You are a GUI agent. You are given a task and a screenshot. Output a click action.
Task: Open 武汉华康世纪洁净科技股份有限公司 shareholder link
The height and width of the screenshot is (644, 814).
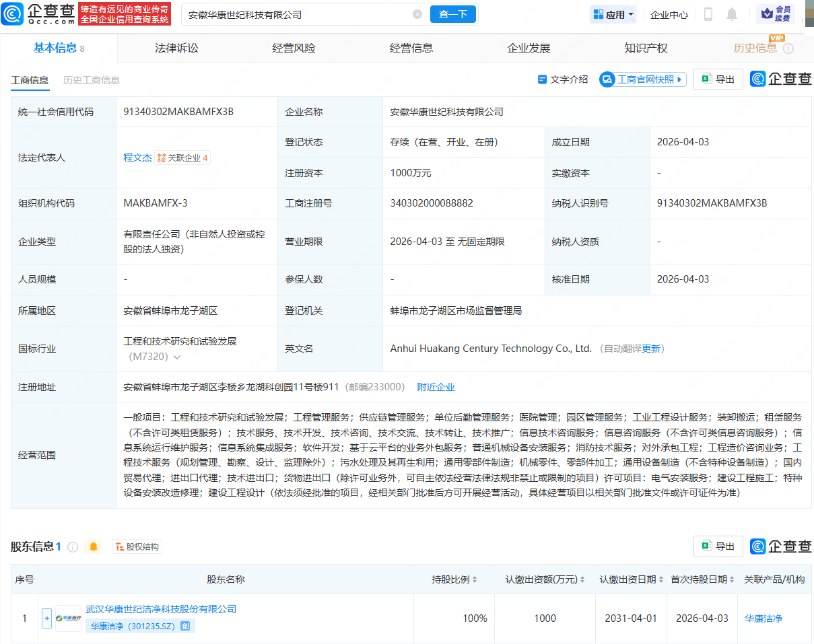tap(161, 609)
